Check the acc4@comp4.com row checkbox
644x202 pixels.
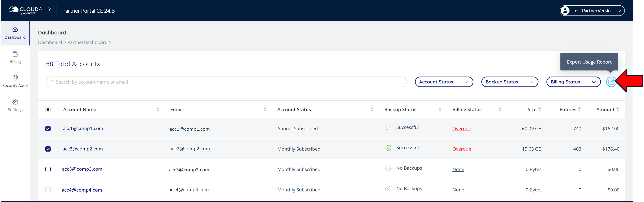point(48,190)
